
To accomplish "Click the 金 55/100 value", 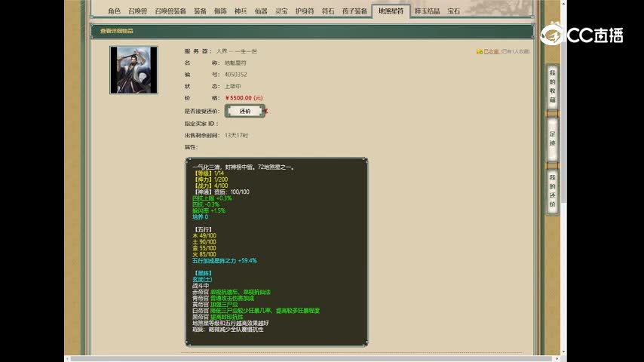I will coord(204,248).
